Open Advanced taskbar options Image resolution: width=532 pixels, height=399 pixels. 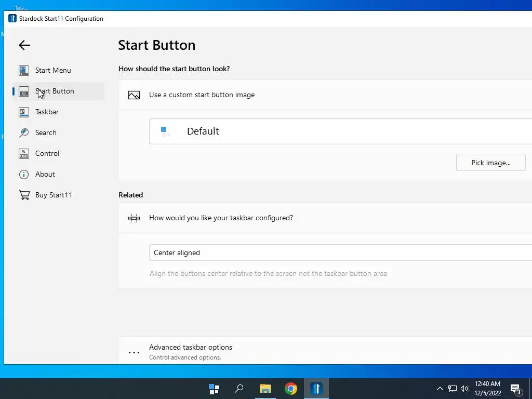[325, 351]
